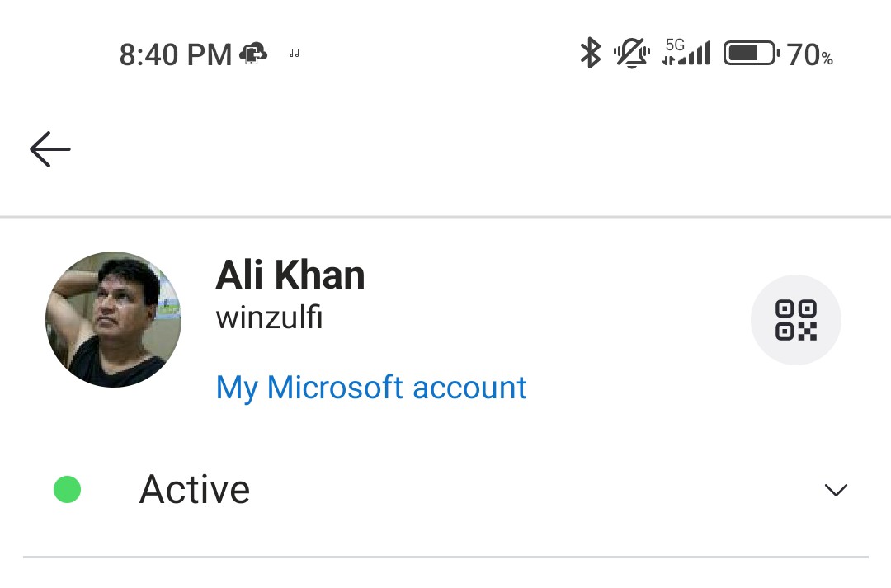Viewport: 891px width, 588px height.
Task: Tap the signal strength bars
Action: point(695,54)
